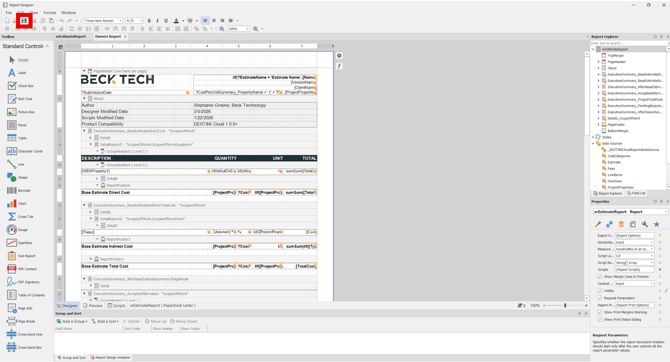670x362 pixels.
Task: Pick the Table control from the toolbox
Action: pos(17,138)
